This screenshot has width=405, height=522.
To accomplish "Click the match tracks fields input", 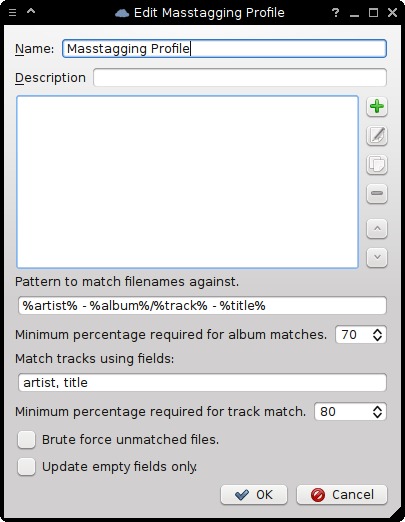I will tap(202, 382).
